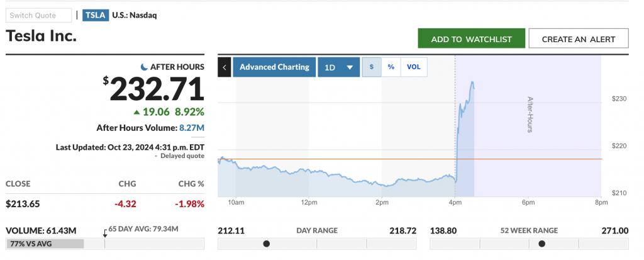Click the after hours moon icon
The width and height of the screenshot is (644, 260).
(144, 67)
